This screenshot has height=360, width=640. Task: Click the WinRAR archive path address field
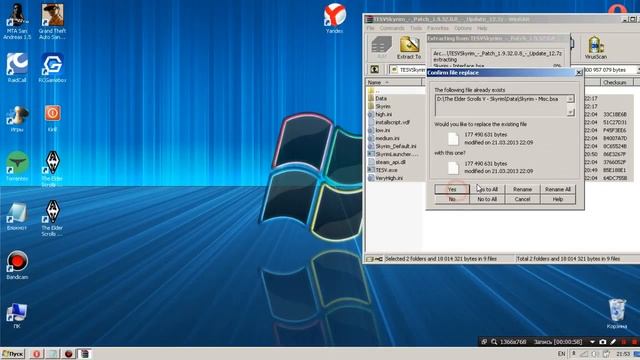pos(408,70)
